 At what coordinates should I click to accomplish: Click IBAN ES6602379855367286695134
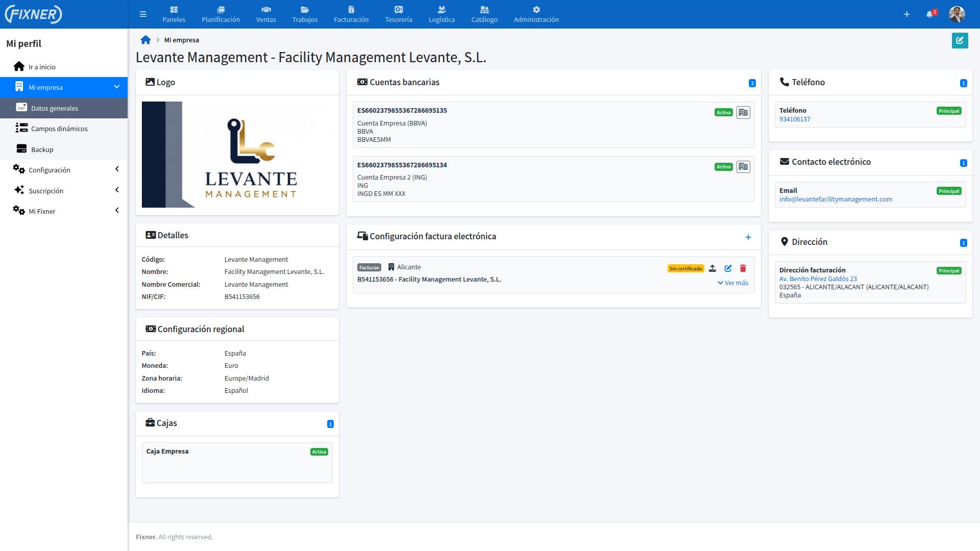(402, 165)
